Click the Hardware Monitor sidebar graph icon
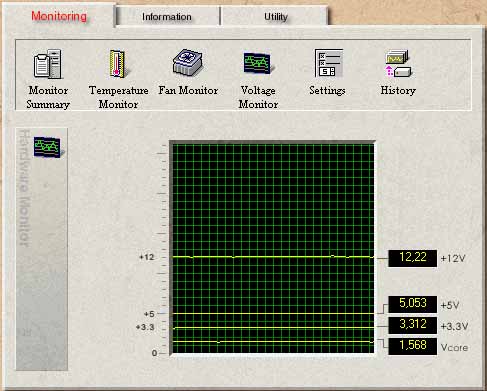The image size is (487, 391). pyautogui.click(x=47, y=147)
